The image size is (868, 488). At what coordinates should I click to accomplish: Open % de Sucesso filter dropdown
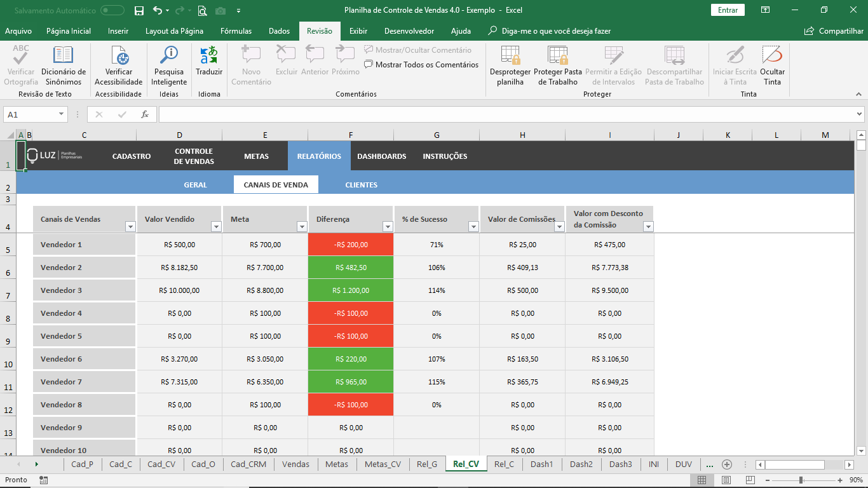(x=473, y=226)
